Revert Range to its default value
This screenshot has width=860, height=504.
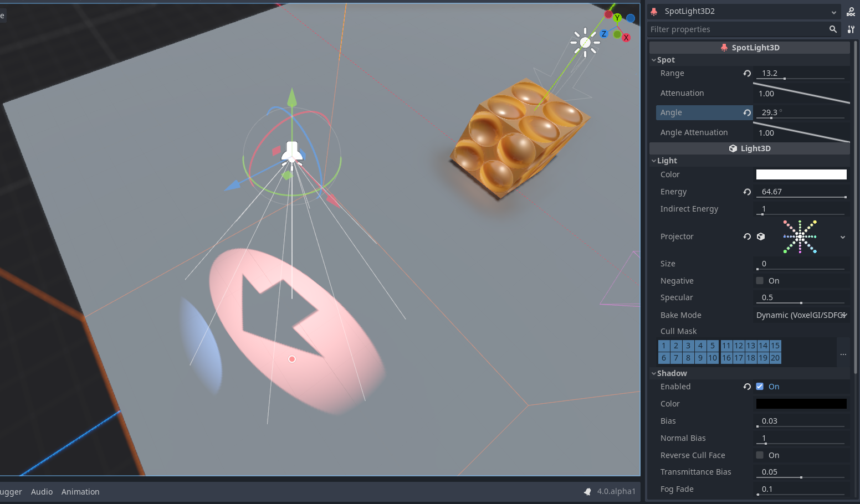[x=746, y=73]
